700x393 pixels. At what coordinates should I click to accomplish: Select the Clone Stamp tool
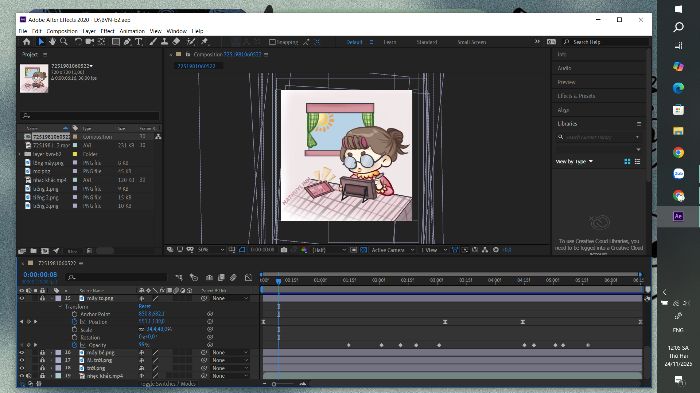point(164,42)
